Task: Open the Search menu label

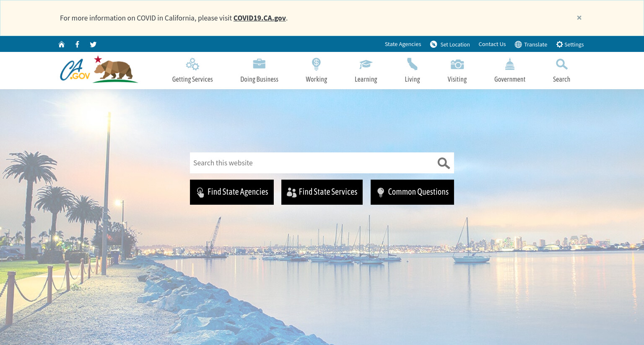Action: pyautogui.click(x=561, y=79)
